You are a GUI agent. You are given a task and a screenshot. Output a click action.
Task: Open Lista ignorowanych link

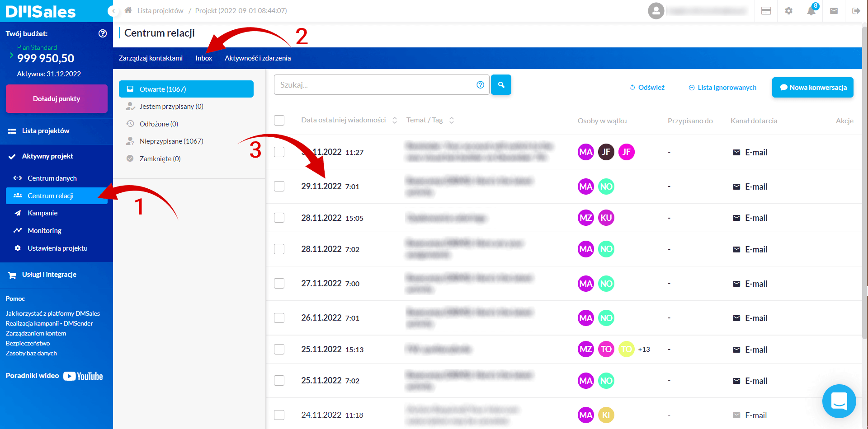coord(722,88)
